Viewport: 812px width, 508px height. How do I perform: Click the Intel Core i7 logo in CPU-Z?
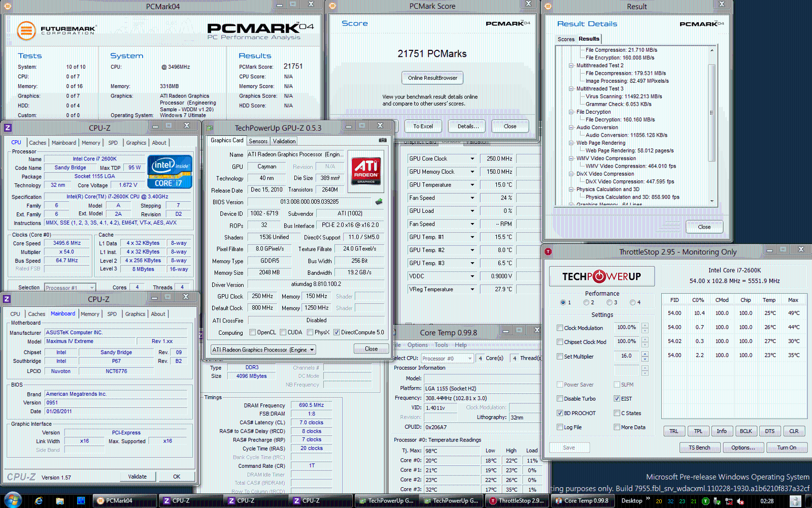click(x=170, y=172)
